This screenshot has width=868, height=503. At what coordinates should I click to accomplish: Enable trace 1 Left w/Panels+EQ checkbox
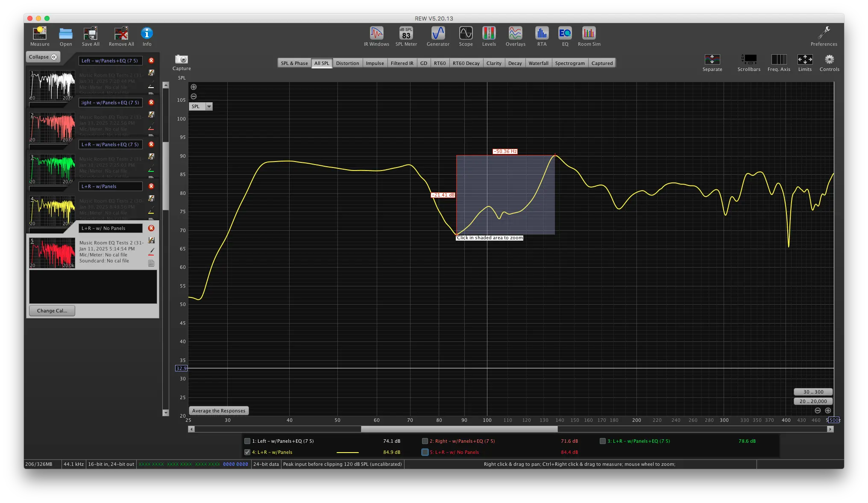(x=247, y=441)
